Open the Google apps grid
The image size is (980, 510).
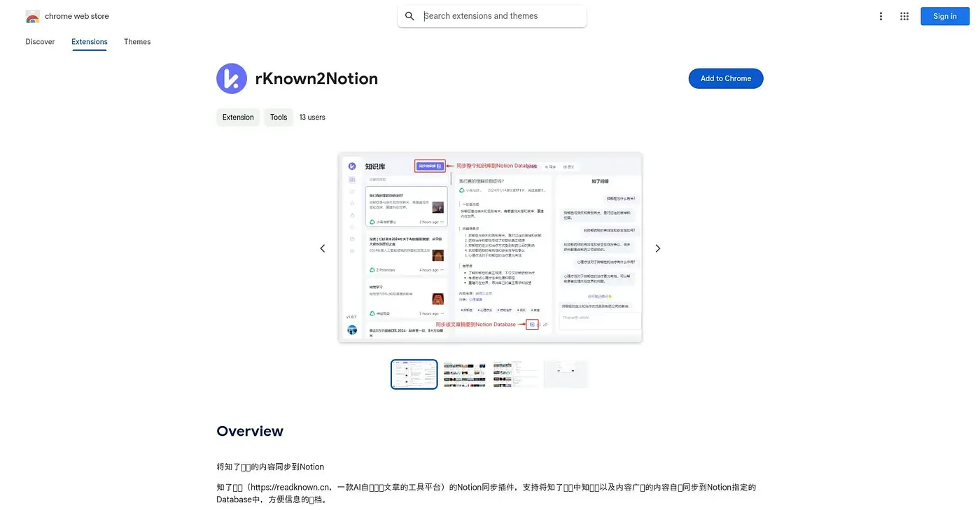pyautogui.click(x=904, y=16)
